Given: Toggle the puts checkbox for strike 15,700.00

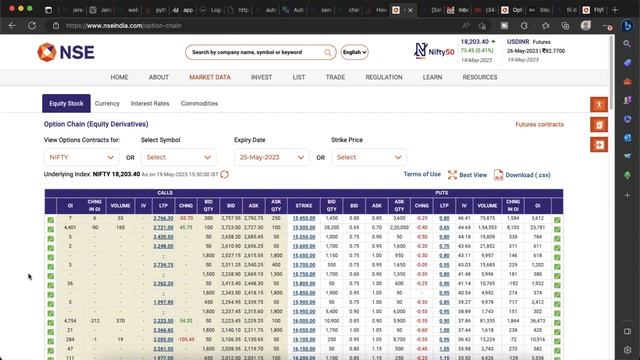Looking at the screenshot, I should coord(557,267).
